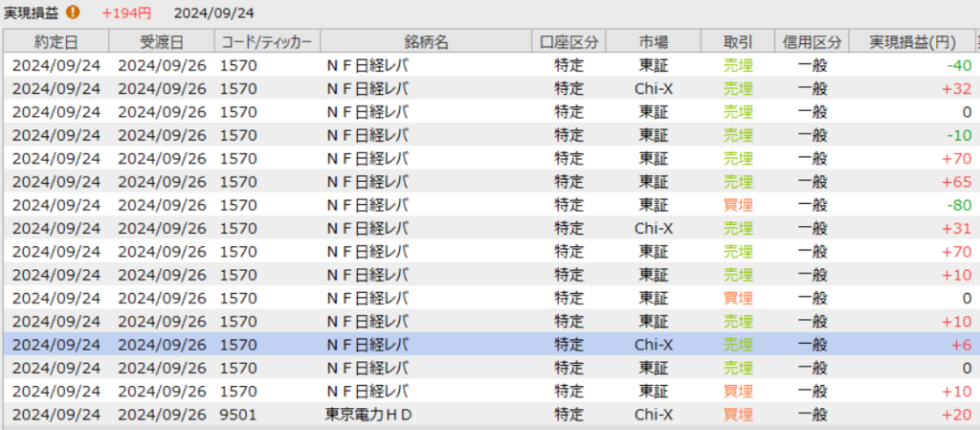980x430 pixels.
Task: Click the 信用区分 column header
Action: pyautogui.click(x=812, y=42)
